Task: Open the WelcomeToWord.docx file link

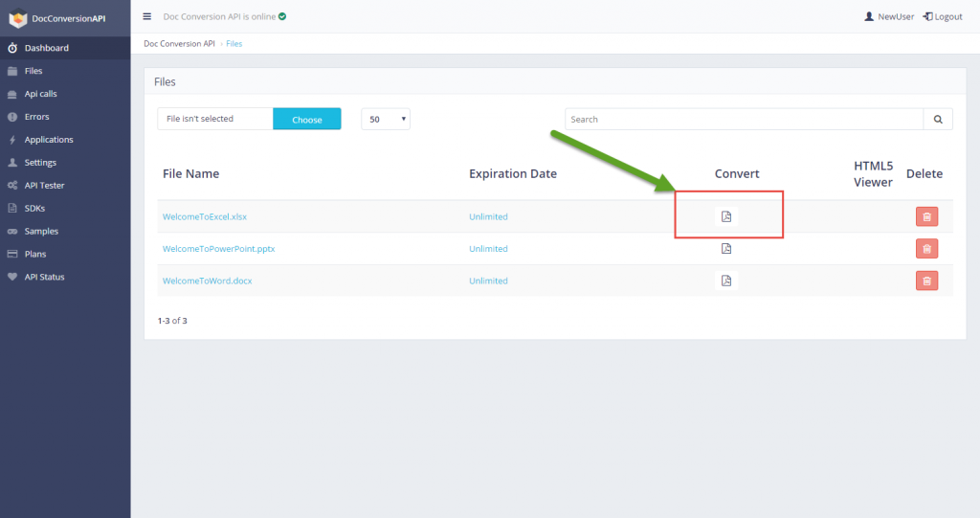Action: (207, 281)
